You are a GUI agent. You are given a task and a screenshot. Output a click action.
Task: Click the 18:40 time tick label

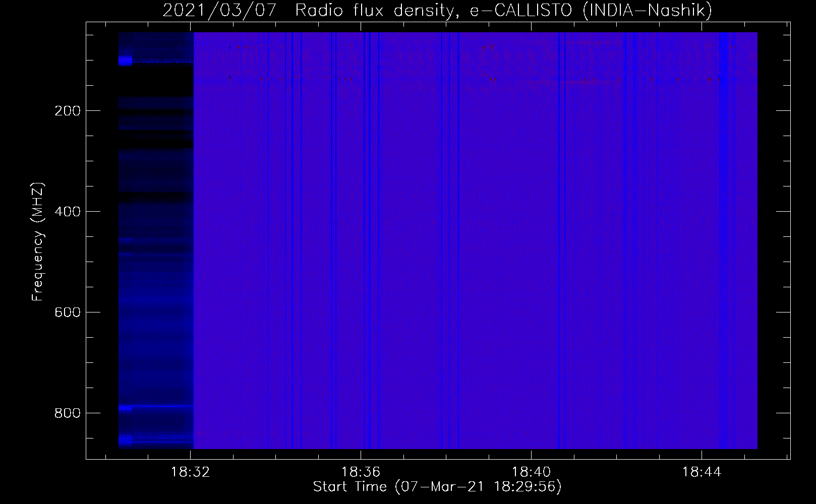pos(531,472)
